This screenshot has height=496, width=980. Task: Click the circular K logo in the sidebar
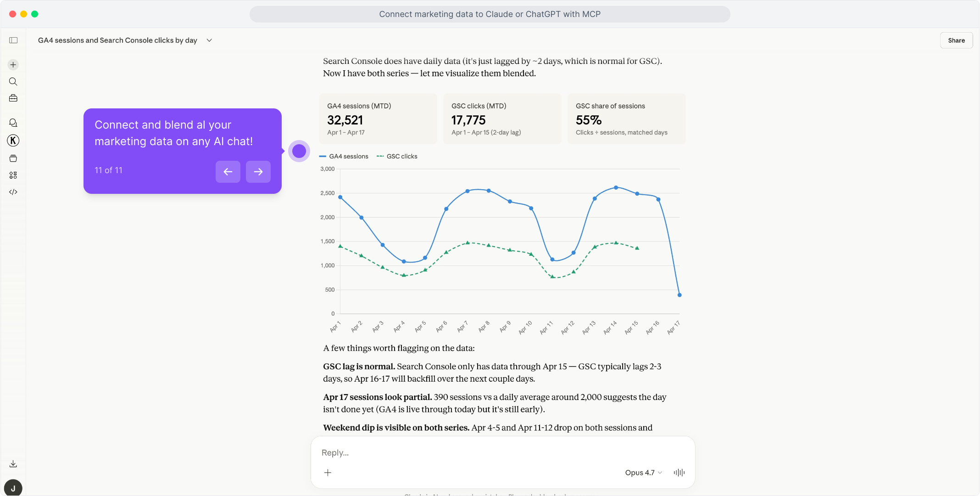13,141
